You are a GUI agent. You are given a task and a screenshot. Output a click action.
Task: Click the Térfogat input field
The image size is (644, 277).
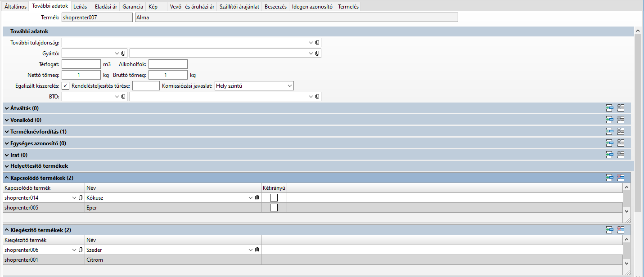(81, 64)
